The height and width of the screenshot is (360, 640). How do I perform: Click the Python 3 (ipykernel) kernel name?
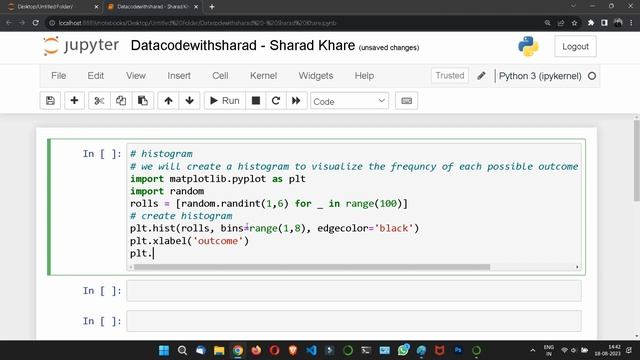(540, 76)
